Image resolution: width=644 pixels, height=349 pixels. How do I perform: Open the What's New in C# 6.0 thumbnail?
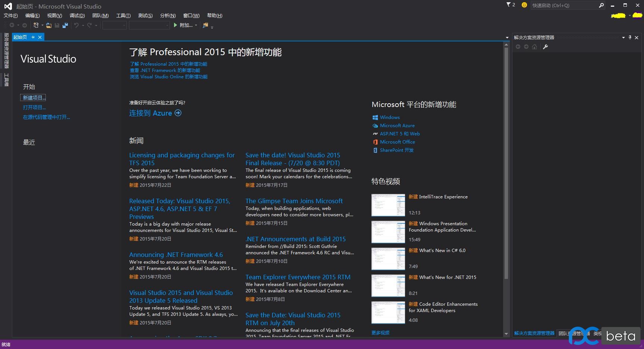coord(388,259)
